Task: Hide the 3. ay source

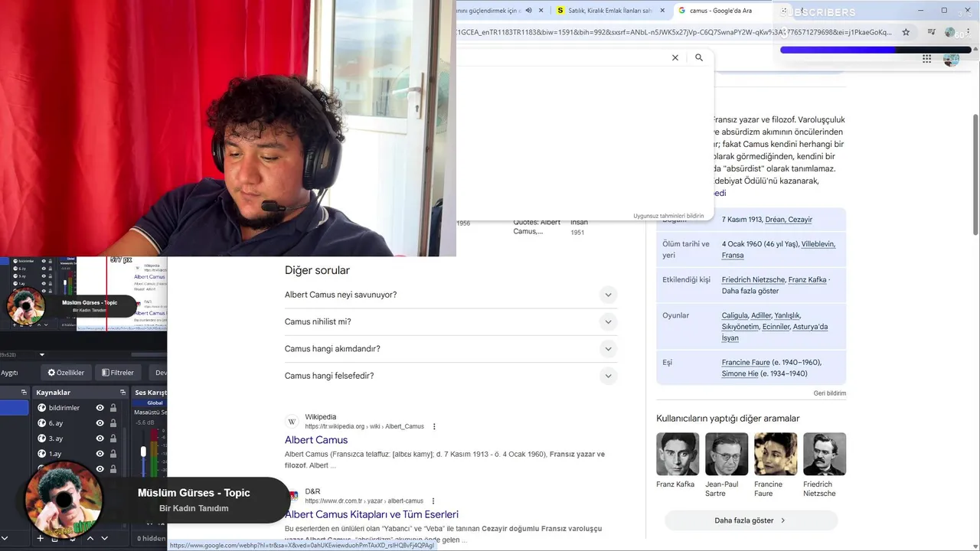Action: click(100, 439)
